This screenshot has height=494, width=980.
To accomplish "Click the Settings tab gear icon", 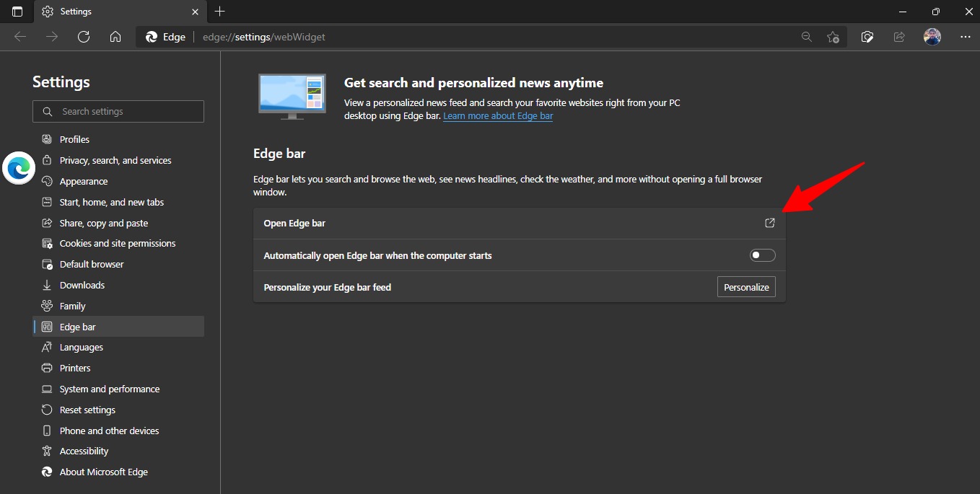I will [48, 12].
